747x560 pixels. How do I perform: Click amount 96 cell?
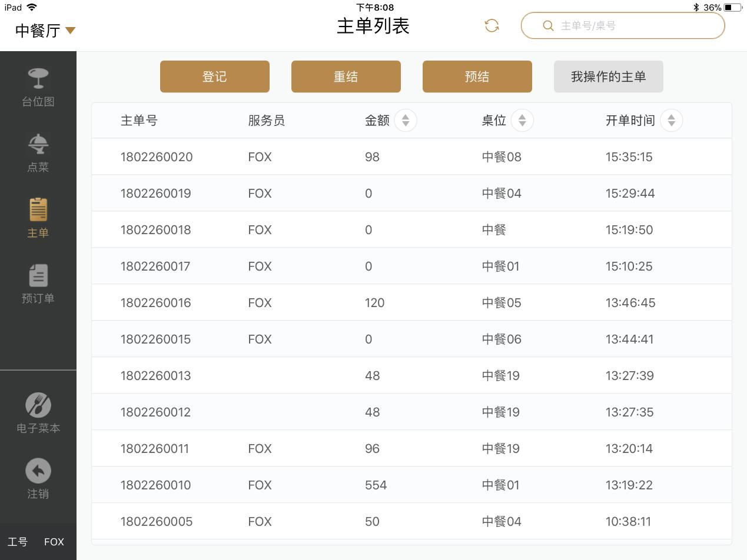click(x=372, y=449)
